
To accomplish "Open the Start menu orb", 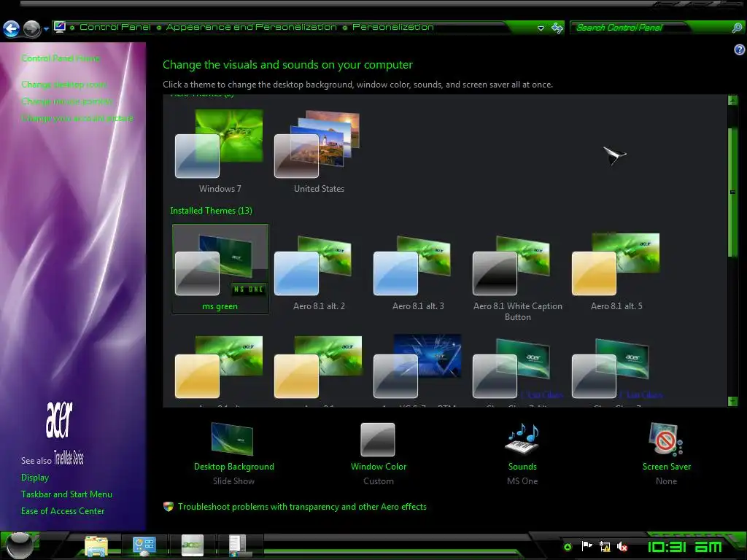I will tap(19, 545).
